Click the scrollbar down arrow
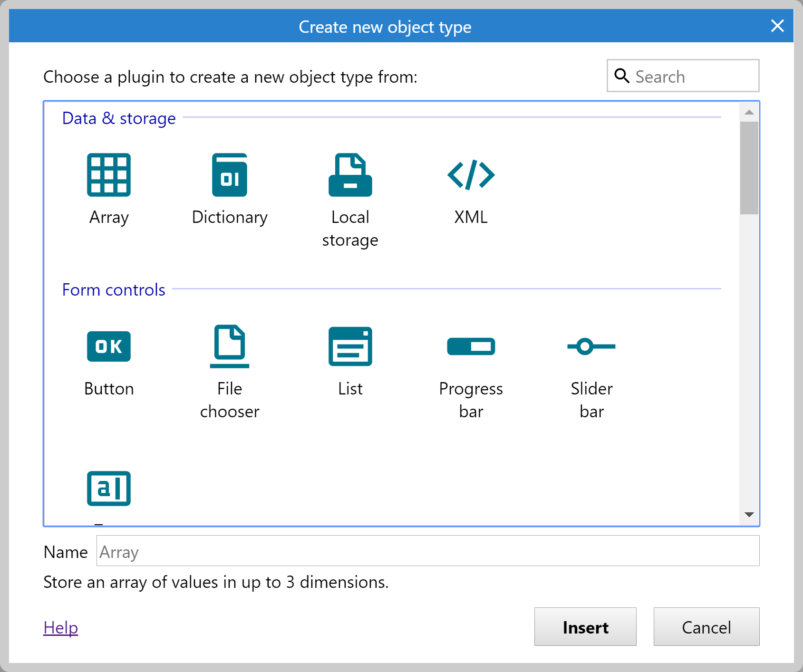803x672 pixels. click(749, 515)
